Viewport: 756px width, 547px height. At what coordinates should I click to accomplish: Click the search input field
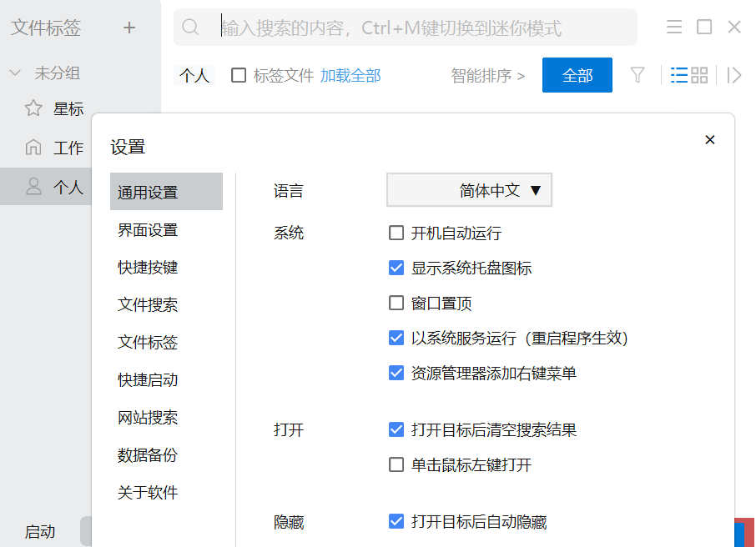click(x=417, y=28)
